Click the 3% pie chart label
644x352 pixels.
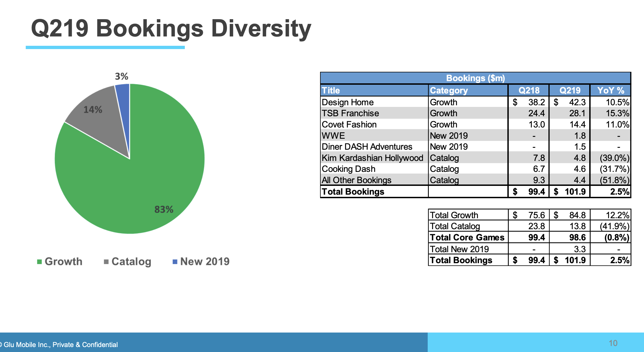(x=122, y=76)
